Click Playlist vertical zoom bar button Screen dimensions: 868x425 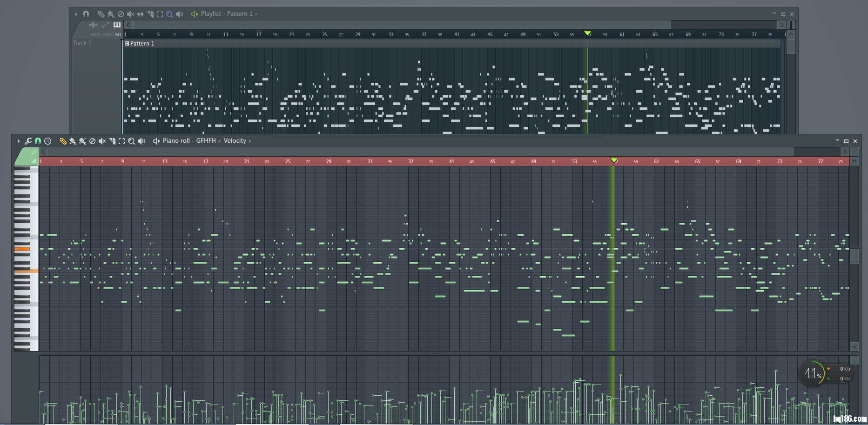coord(791,25)
